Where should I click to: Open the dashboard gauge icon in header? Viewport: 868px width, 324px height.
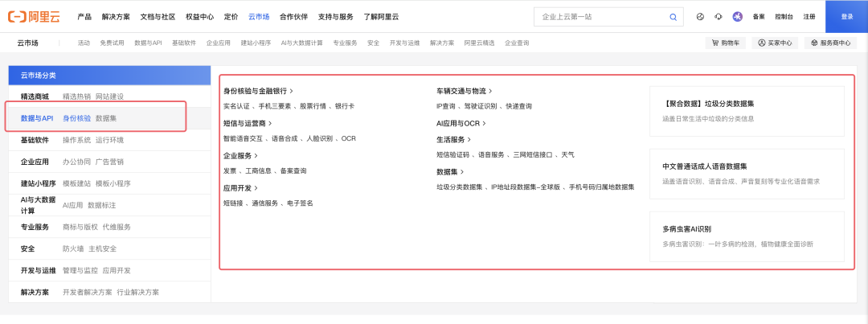(699, 17)
